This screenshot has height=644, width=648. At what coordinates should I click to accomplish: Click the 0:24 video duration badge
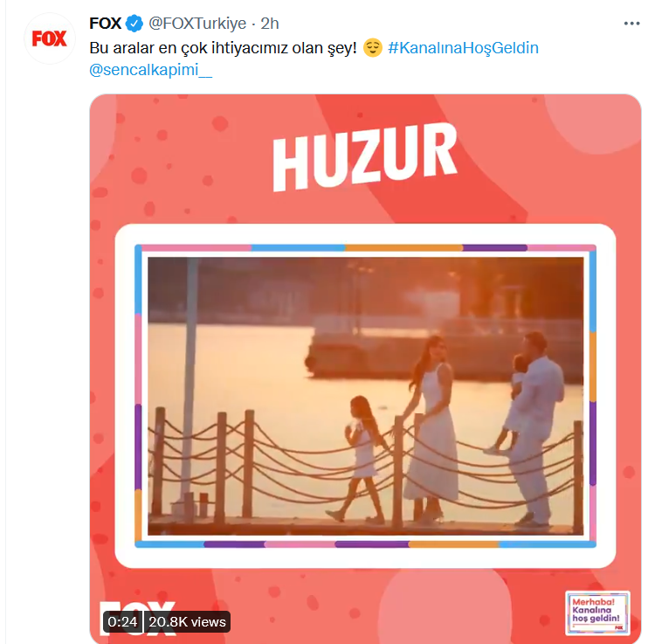point(122,621)
